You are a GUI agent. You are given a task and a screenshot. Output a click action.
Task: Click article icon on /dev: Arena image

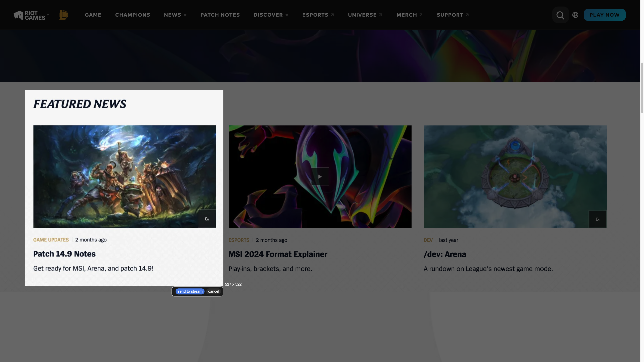pyautogui.click(x=597, y=219)
